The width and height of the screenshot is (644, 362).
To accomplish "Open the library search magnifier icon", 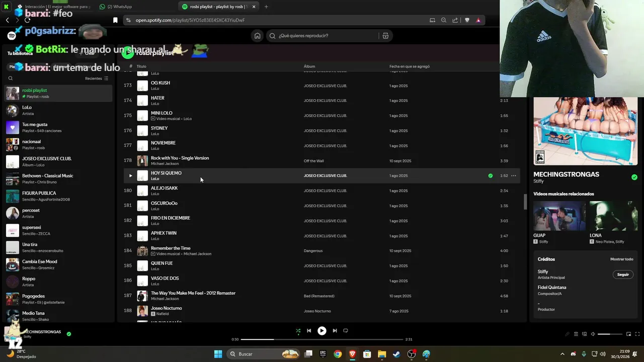I will [x=11, y=78].
